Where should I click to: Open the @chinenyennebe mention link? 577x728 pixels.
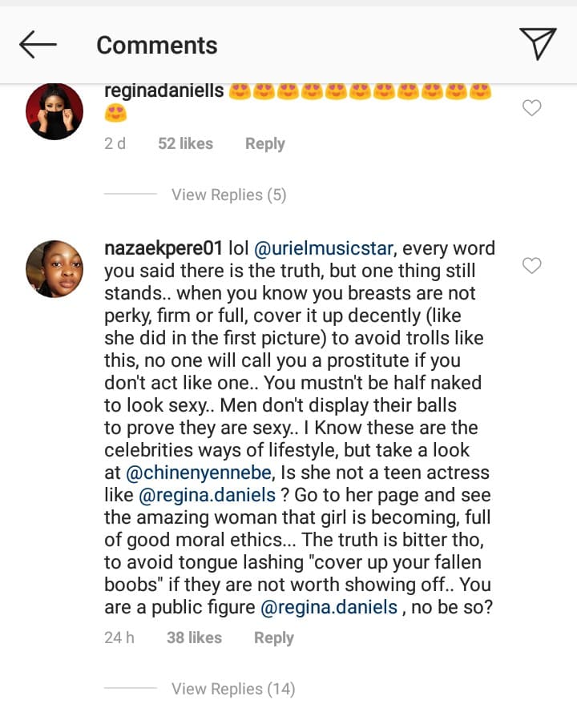(x=199, y=473)
